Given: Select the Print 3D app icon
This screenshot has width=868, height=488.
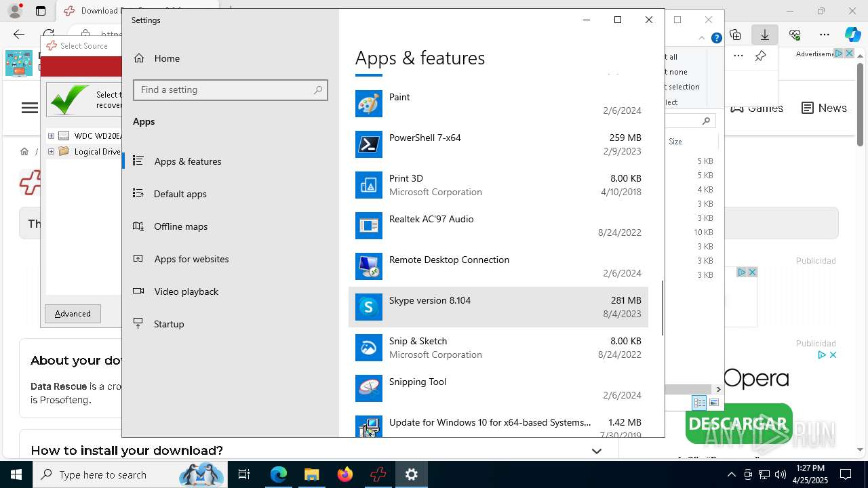Looking at the screenshot, I should point(369,185).
